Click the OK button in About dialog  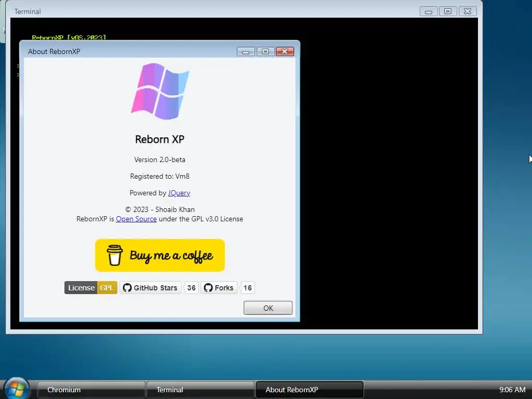click(x=268, y=308)
